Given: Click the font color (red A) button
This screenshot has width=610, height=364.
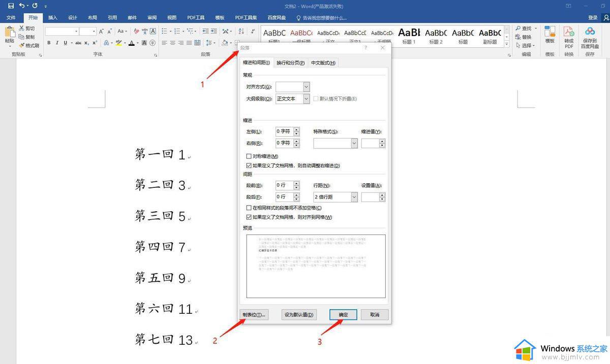Looking at the screenshot, I should point(132,43).
